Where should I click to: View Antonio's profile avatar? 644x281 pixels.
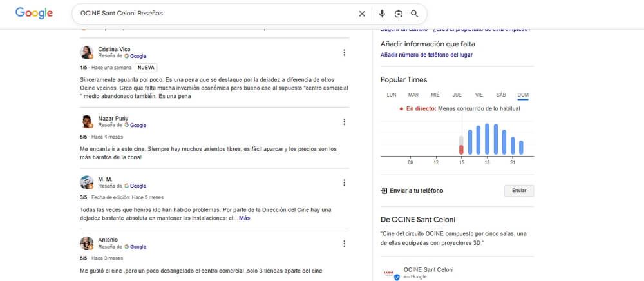point(87,243)
